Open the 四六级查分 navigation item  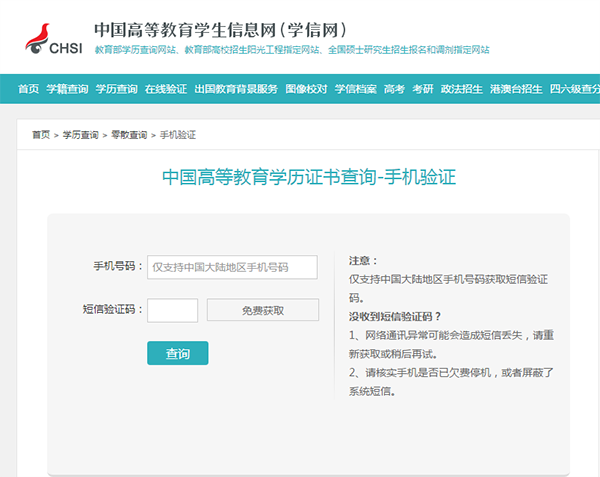point(575,89)
